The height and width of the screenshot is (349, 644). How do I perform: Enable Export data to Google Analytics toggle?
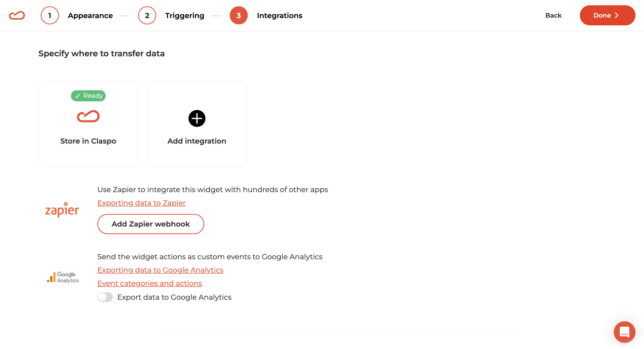click(x=105, y=297)
